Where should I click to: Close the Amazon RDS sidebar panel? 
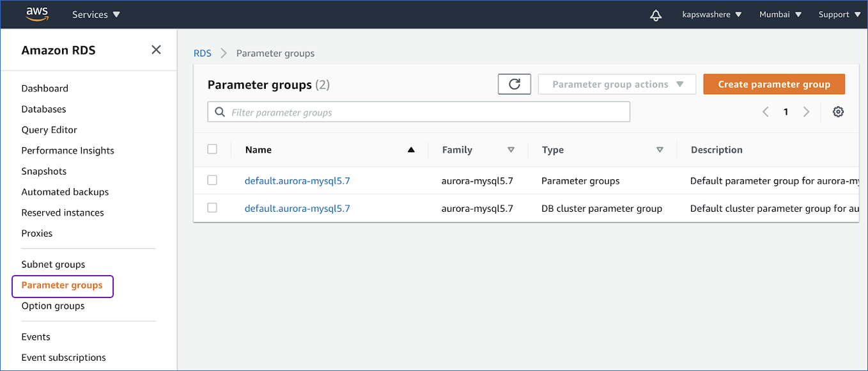(x=156, y=49)
